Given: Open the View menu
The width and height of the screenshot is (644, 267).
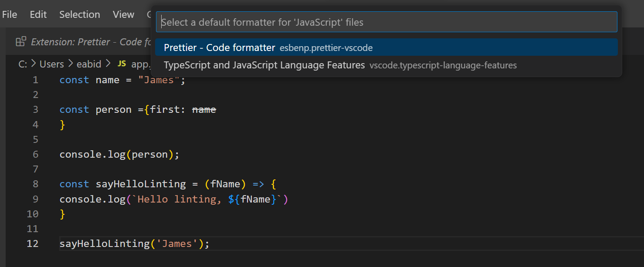Looking at the screenshot, I should coord(123,14).
